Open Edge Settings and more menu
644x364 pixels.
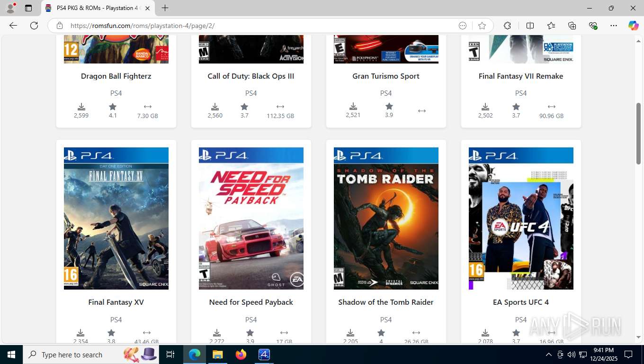click(x=614, y=26)
